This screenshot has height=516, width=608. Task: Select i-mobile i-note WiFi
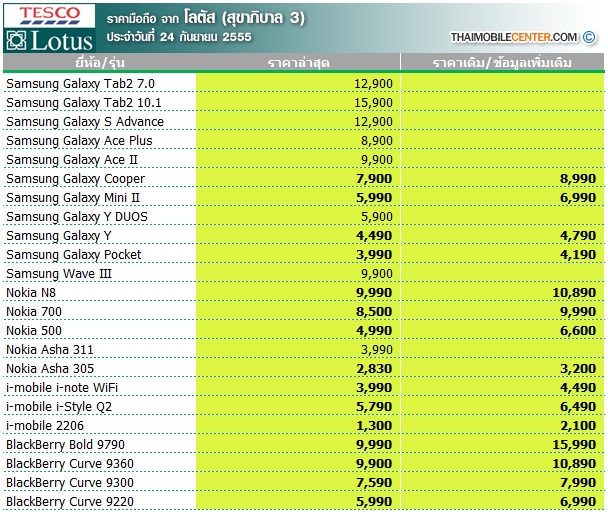click(62, 388)
